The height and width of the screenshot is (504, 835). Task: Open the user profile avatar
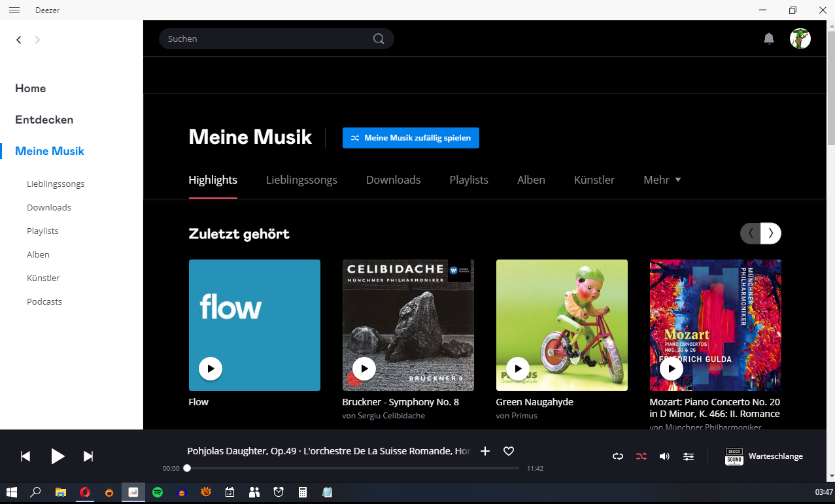[800, 39]
